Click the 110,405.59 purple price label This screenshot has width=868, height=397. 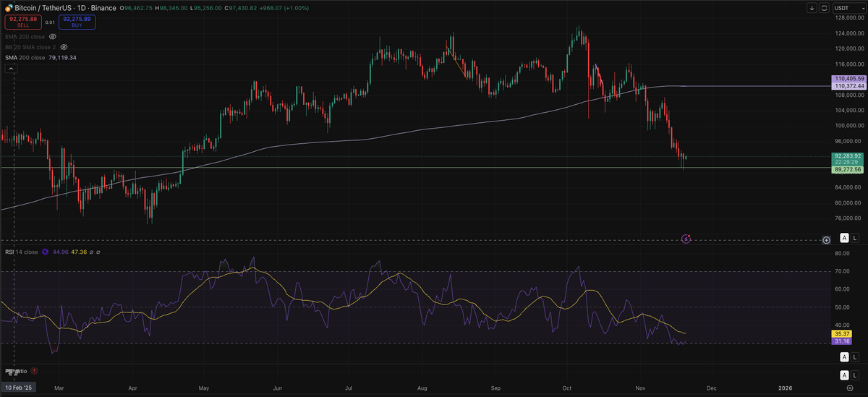847,78
